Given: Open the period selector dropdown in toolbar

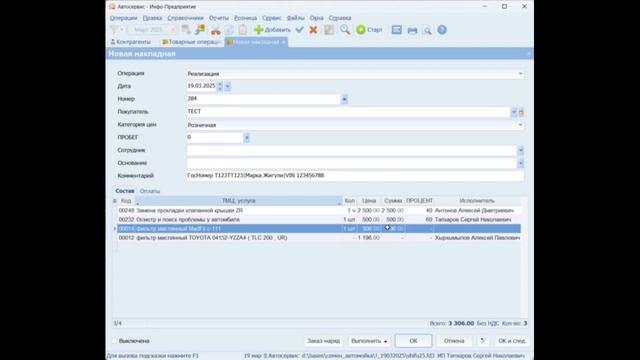Looking at the screenshot, I should [173, 30].
